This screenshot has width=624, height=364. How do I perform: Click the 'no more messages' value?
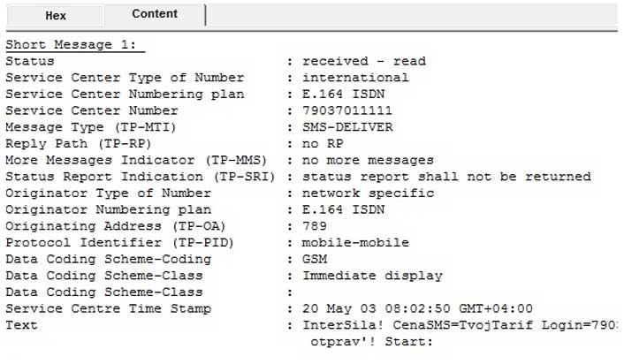[368, 160]
